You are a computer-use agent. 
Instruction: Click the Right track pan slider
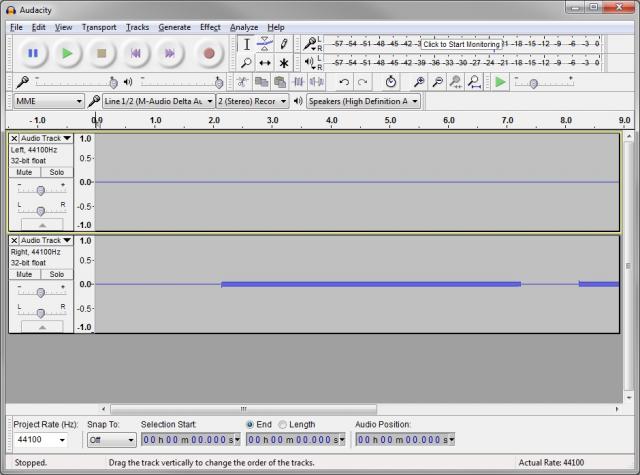(40, 313)
